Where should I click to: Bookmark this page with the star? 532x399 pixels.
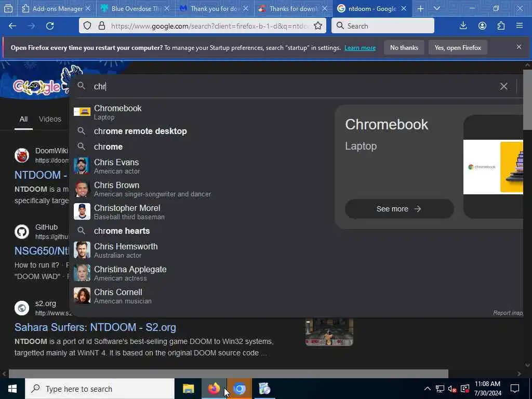318,26
